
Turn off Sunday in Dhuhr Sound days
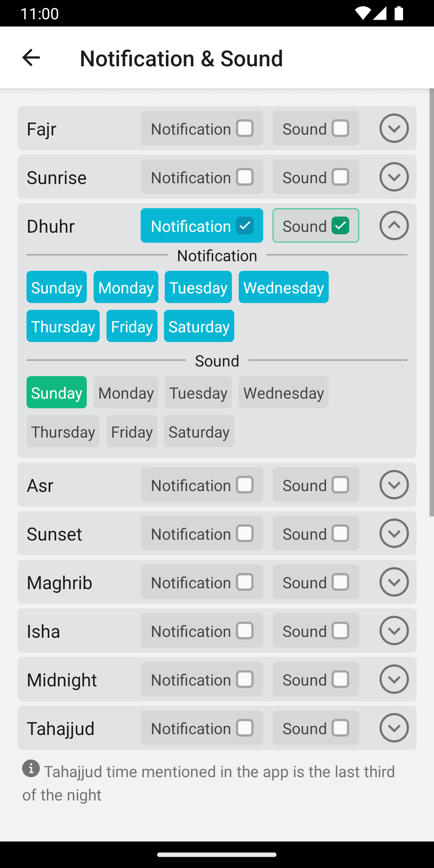coord(57,393)
